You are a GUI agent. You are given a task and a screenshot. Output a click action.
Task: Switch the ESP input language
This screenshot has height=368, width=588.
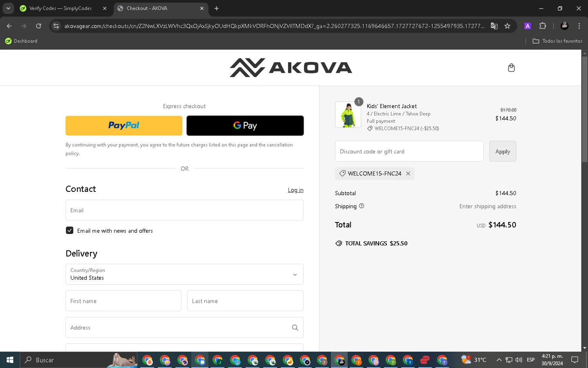[x=531, y=360]
